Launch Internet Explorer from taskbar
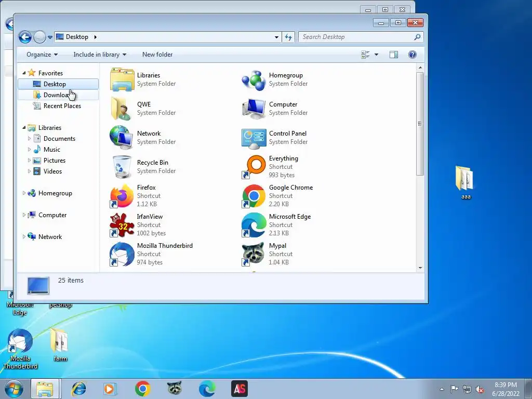 point(78,389)
